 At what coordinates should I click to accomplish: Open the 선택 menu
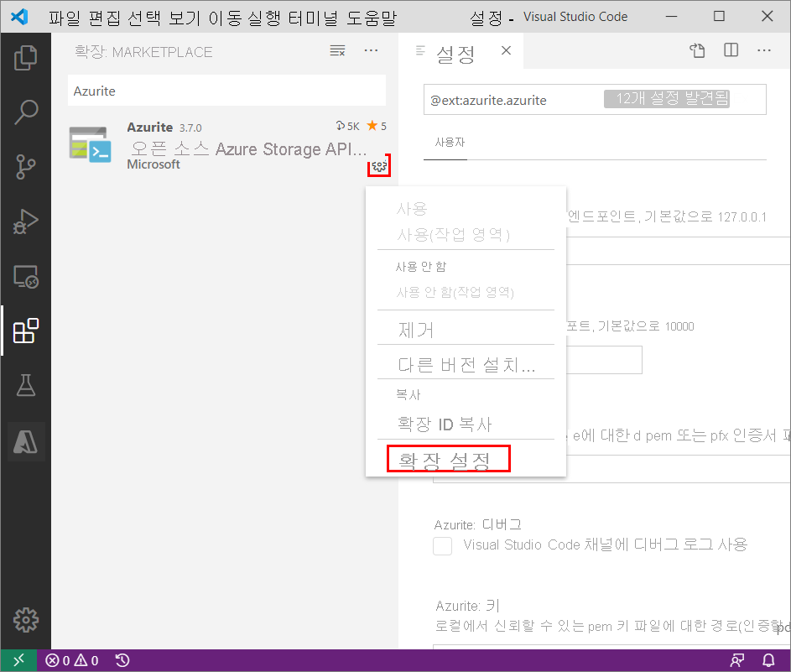(144, 18)
